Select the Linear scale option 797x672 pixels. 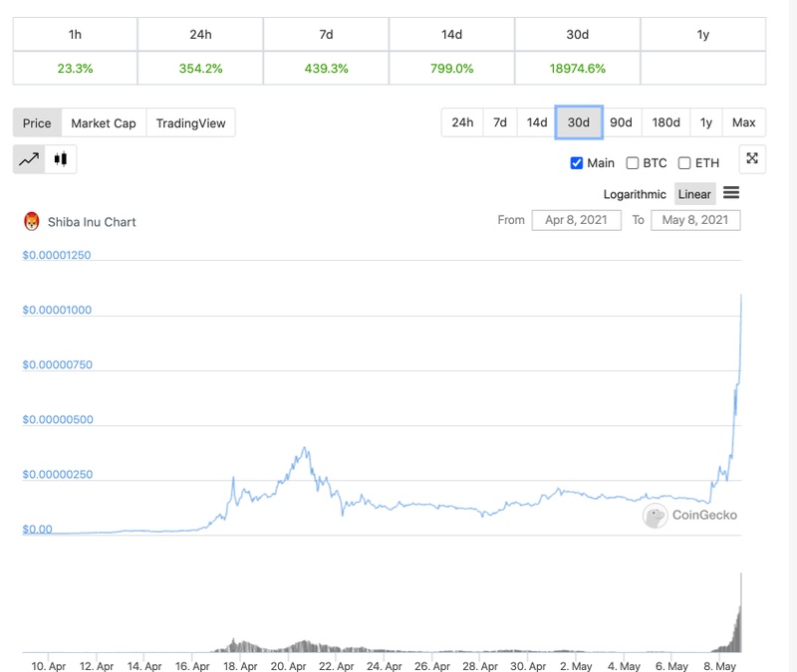tap(694, 194)
